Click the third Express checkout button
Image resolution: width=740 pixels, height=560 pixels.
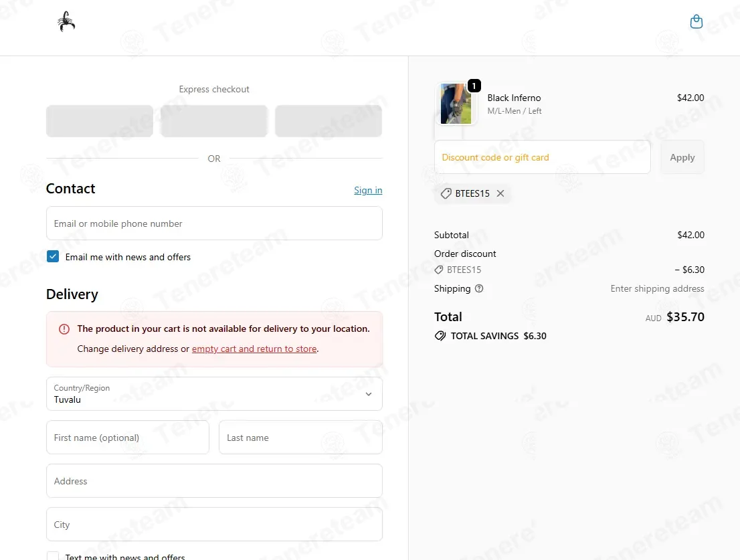(x=329, y=121)
